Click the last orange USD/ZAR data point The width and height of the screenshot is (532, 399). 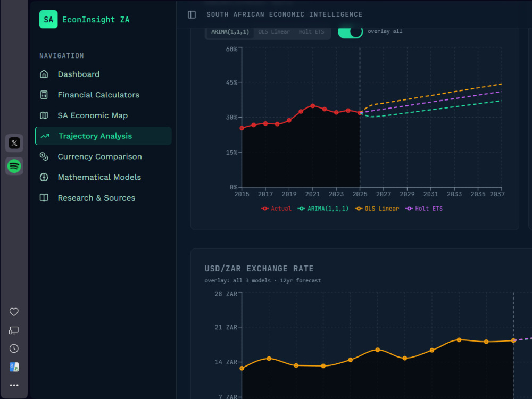513,340
